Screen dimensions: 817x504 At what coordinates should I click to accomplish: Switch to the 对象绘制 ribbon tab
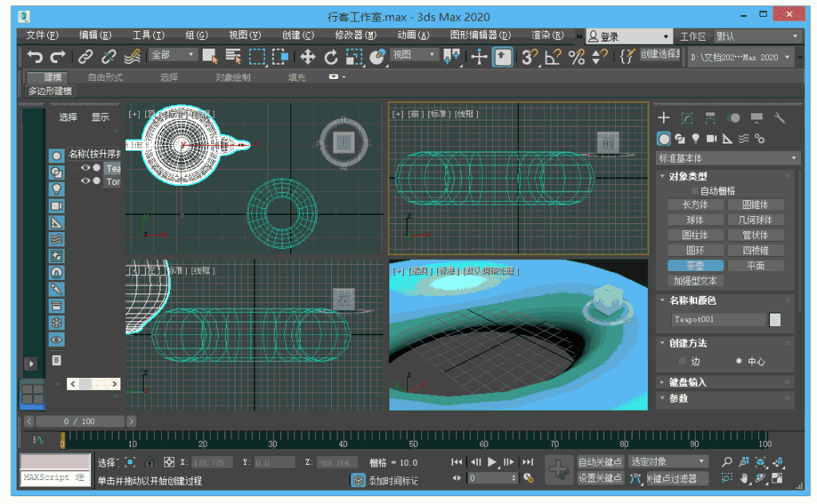coord(233,77)
